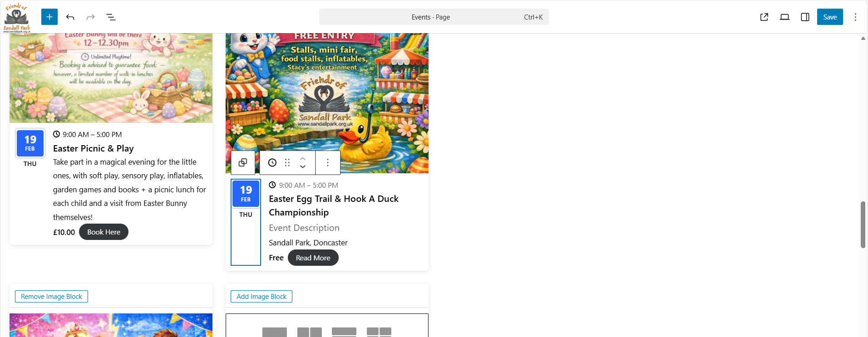
Task: View the page in a new tab
Action: click(764, 17)
